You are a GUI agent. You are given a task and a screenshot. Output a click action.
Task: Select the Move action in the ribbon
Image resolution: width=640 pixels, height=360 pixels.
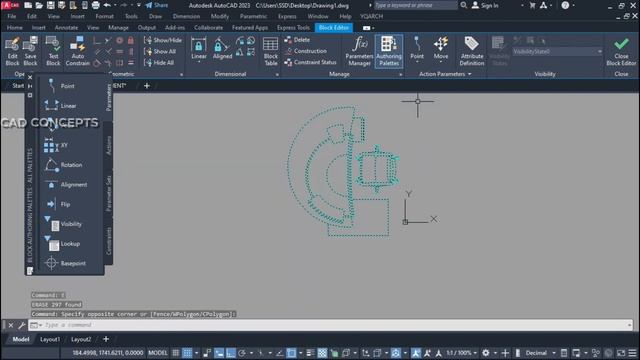pos(441,49)
